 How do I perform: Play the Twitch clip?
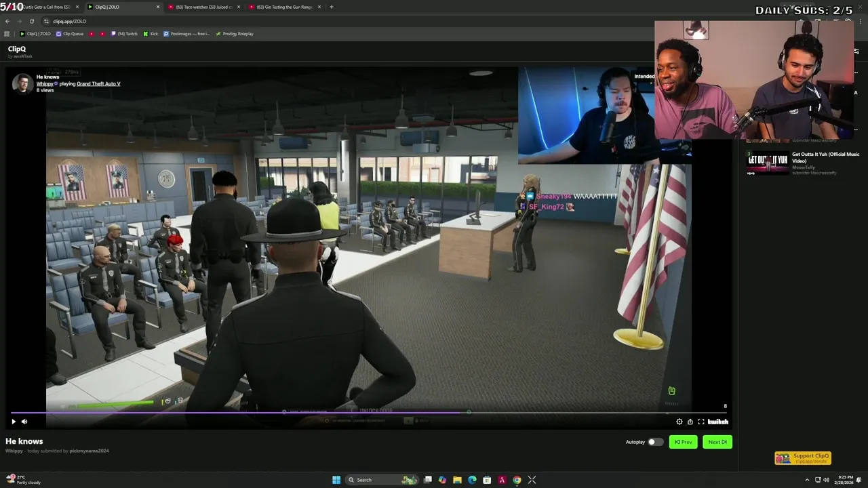13,422
